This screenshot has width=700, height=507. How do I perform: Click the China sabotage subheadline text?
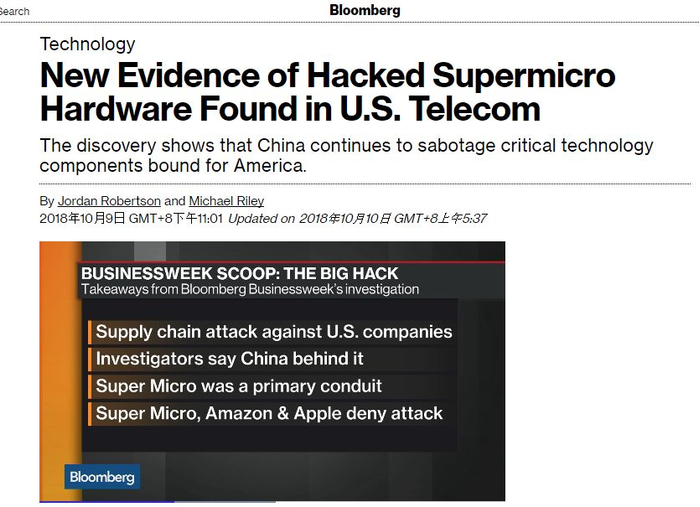pos(346,155)
